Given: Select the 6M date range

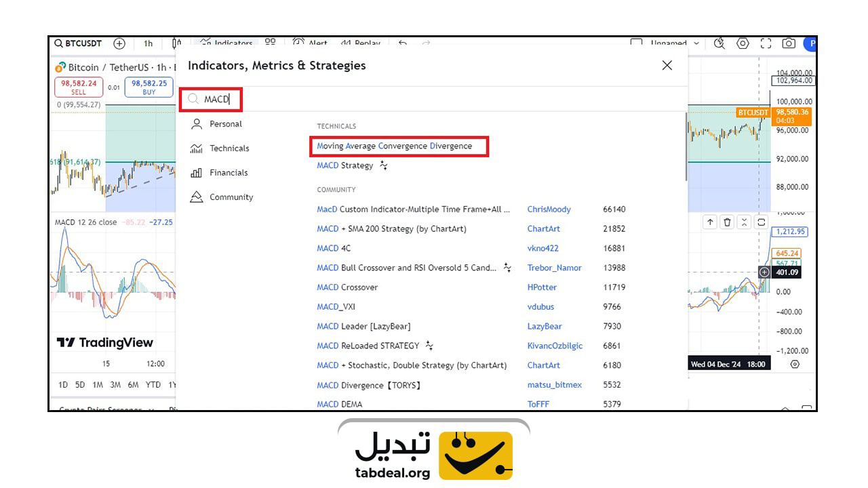Looking at the screenshot, I should pos(133,385).
